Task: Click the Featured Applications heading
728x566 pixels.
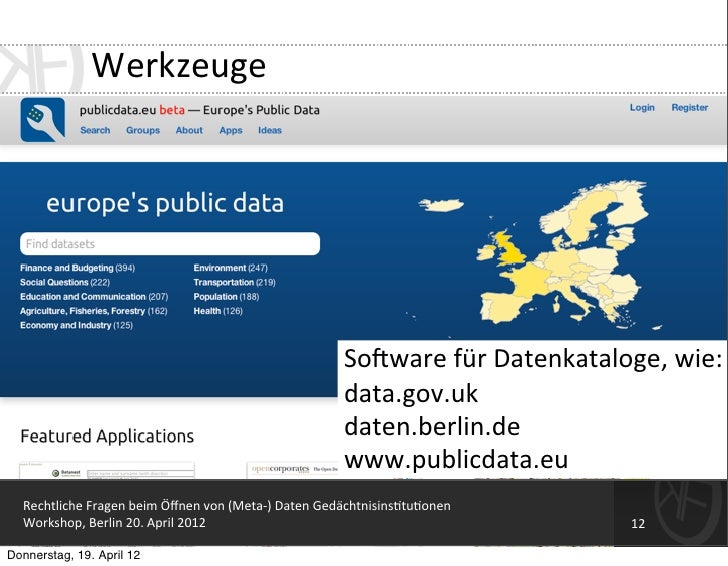Action: click(x=107, y=436)
